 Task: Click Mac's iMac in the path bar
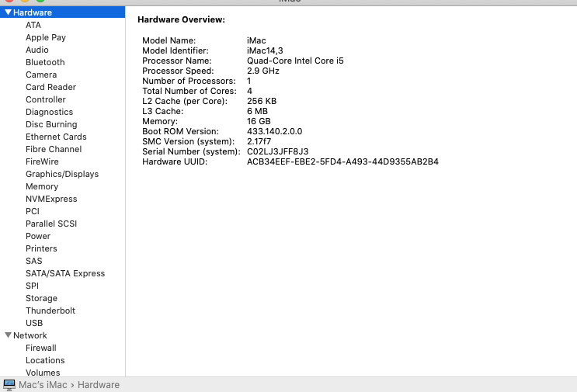pos(43,385)
